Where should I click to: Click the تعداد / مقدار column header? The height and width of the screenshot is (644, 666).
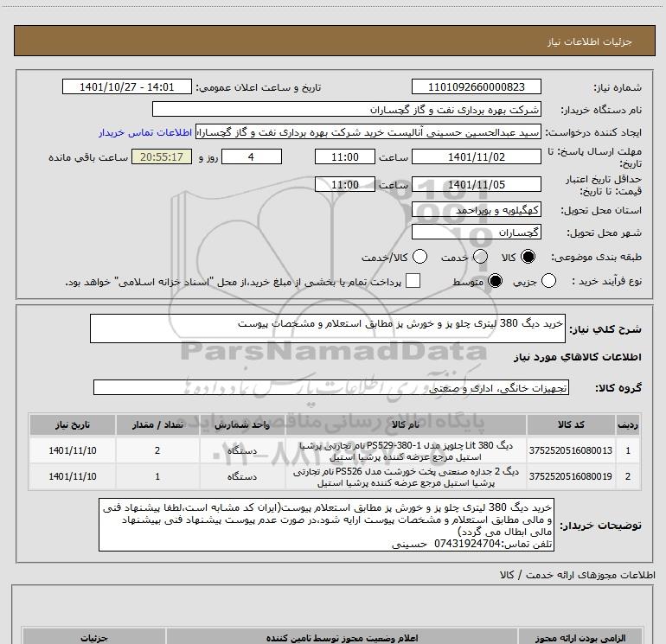pyautogui.click(x=157, y=424)
